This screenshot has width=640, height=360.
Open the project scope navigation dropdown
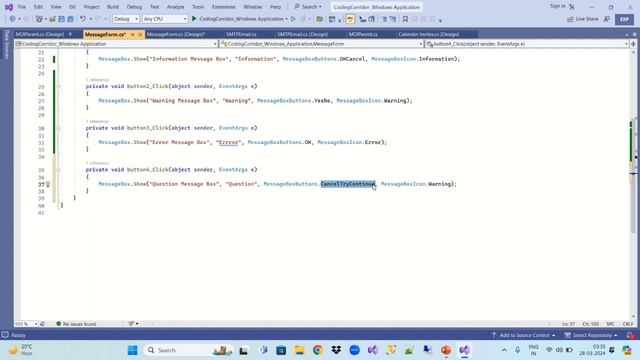pyautogui.click(x=116, y=44)
